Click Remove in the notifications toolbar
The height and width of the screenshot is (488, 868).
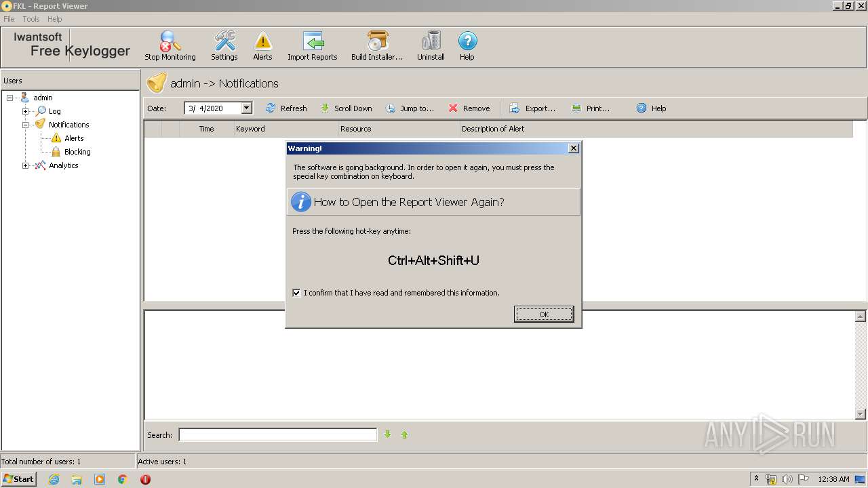click(469, 108)
